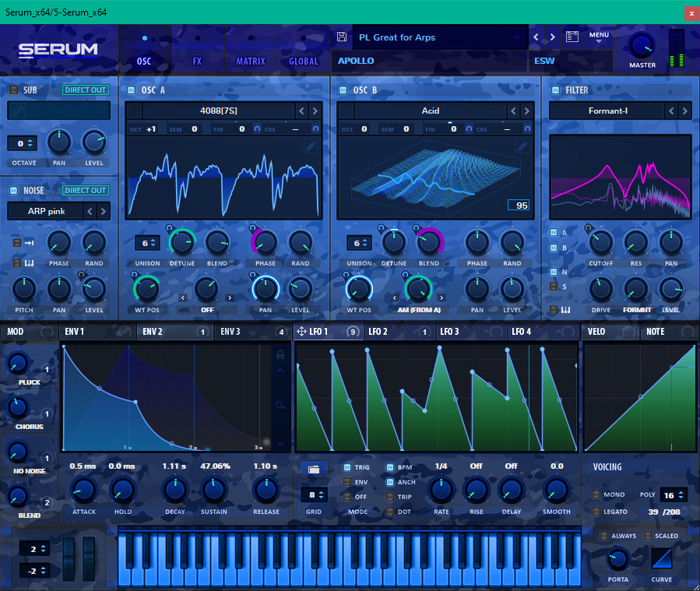The width and height of the screenshot is (700, 591).
Task: Choose next filter type arrow
Action: [685, 111]
